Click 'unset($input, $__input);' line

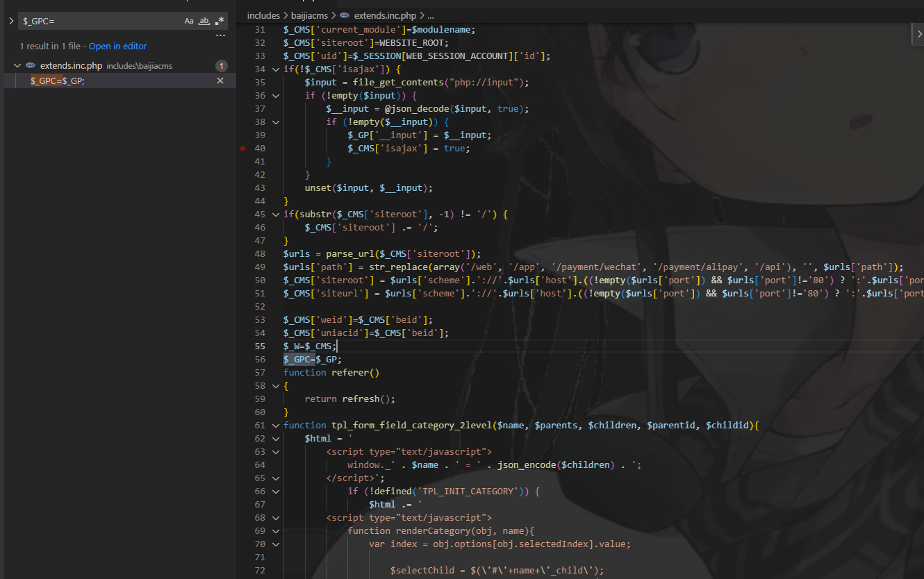(x=369, y=188)
